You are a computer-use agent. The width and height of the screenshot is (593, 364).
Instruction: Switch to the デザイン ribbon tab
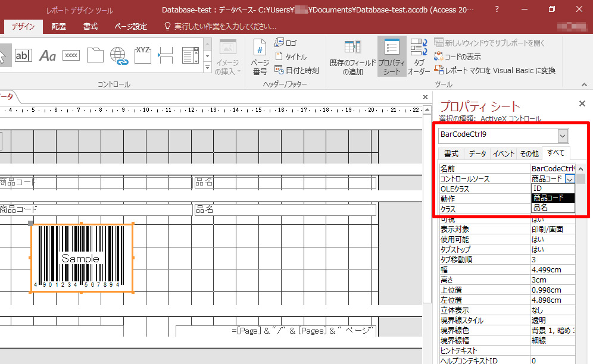click(23, 26)
